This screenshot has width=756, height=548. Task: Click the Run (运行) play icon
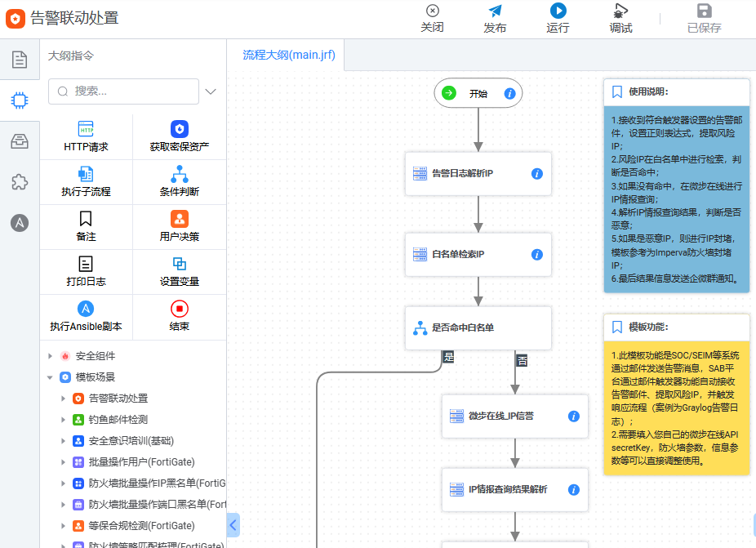[x=558, y=11]
